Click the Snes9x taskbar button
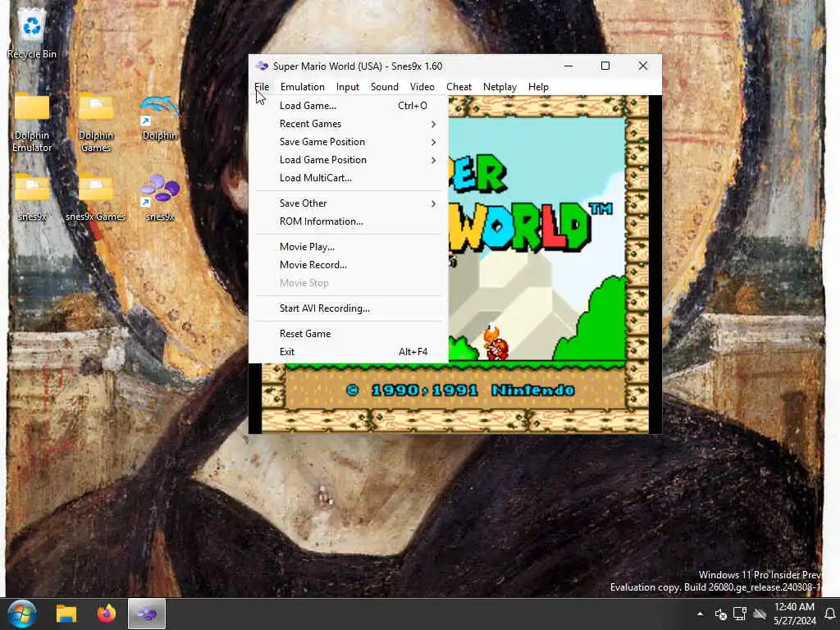 (x=147, y=614)
